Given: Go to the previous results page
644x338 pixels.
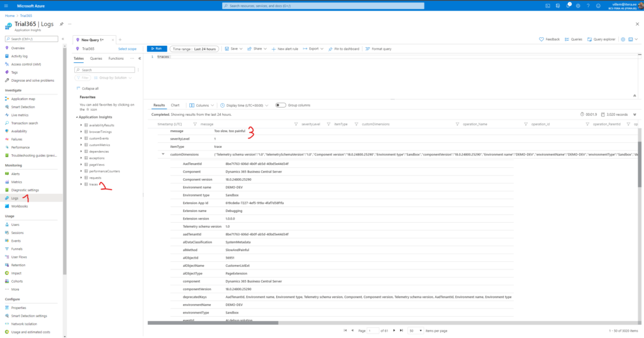Looking at the screenshot, I should click(x=352, y=330).
